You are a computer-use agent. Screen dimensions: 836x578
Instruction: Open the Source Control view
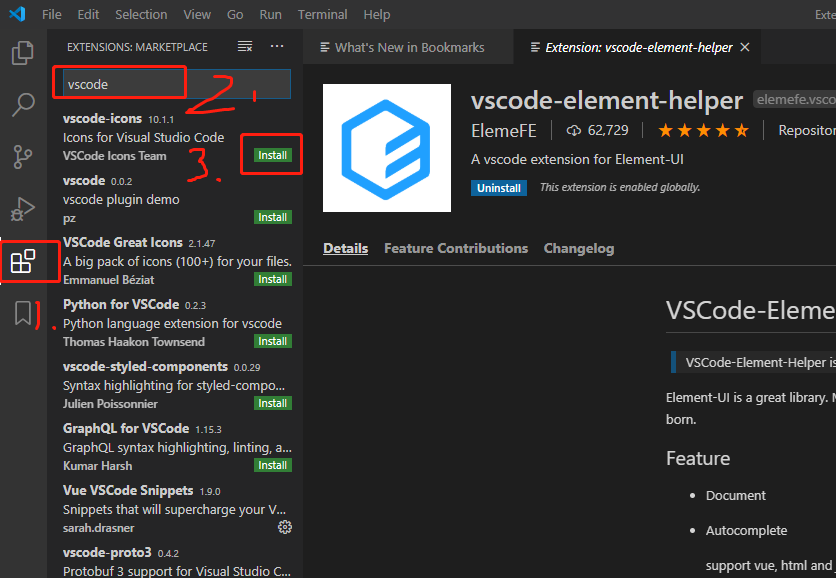tap(22, 157)
